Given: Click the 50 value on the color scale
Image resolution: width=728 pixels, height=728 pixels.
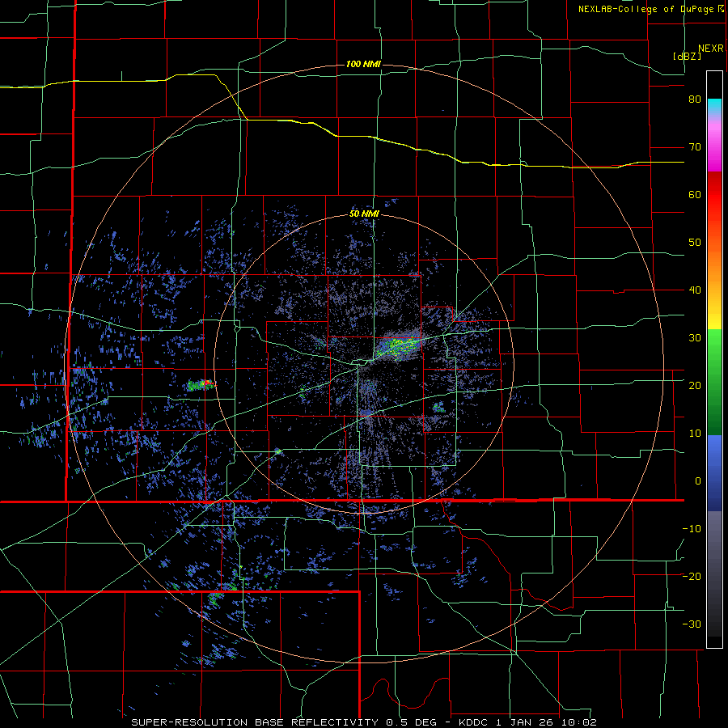Looking at the screenshot, I should [695, 243].
